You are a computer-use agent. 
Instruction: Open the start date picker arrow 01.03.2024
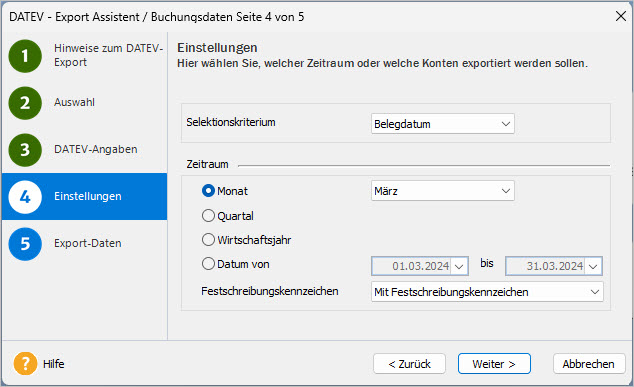(x=459, y=266)
